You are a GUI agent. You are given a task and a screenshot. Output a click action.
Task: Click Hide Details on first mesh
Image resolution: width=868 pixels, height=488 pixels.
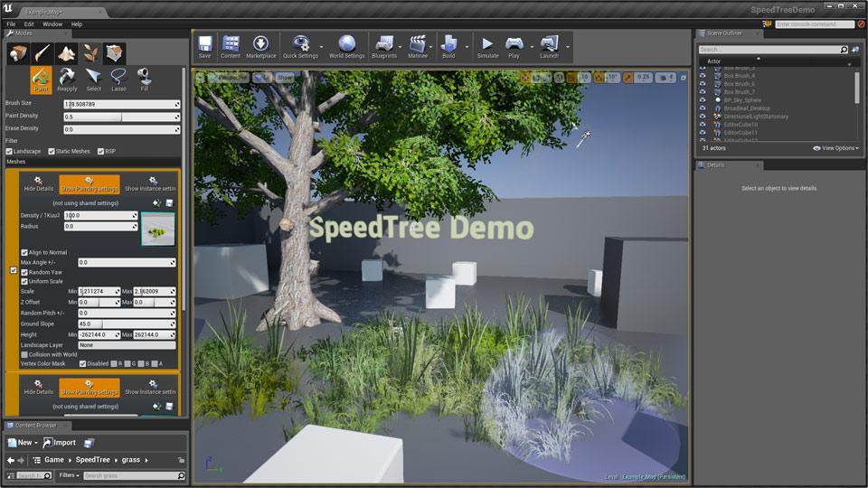coord(38,184)
